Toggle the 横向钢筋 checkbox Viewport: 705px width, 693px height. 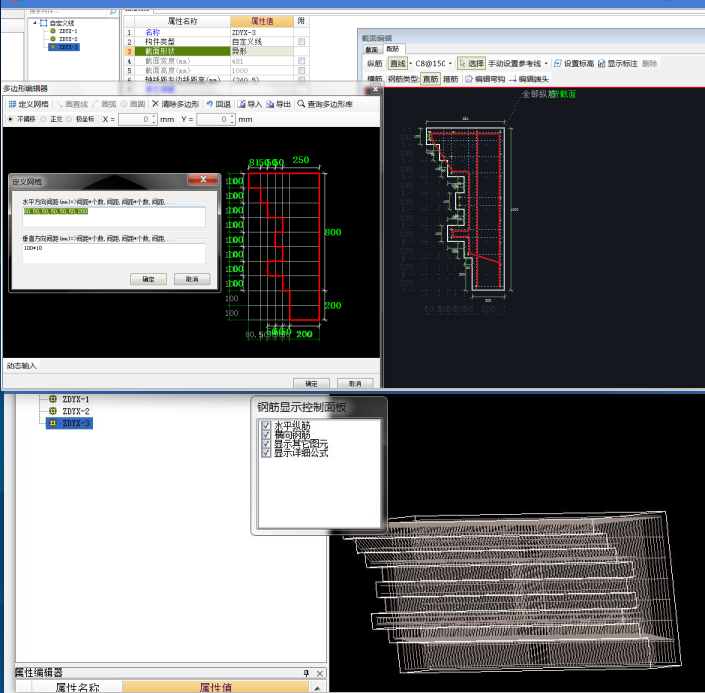266,434
